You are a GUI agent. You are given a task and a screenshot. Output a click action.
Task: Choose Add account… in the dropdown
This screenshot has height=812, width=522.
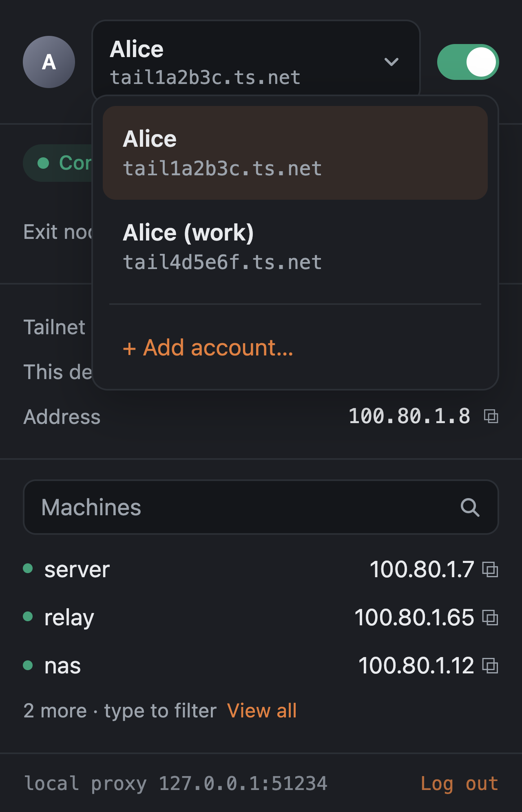208,348
